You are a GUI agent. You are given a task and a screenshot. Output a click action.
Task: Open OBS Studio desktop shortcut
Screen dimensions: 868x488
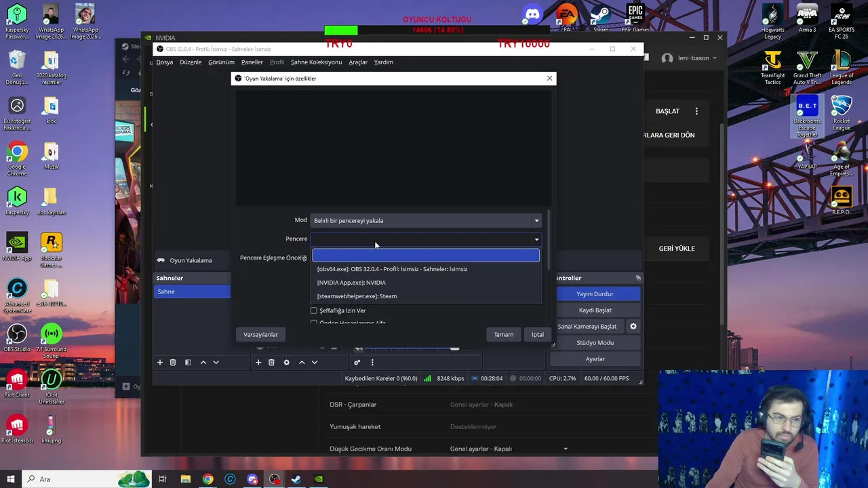pos(17,338)
